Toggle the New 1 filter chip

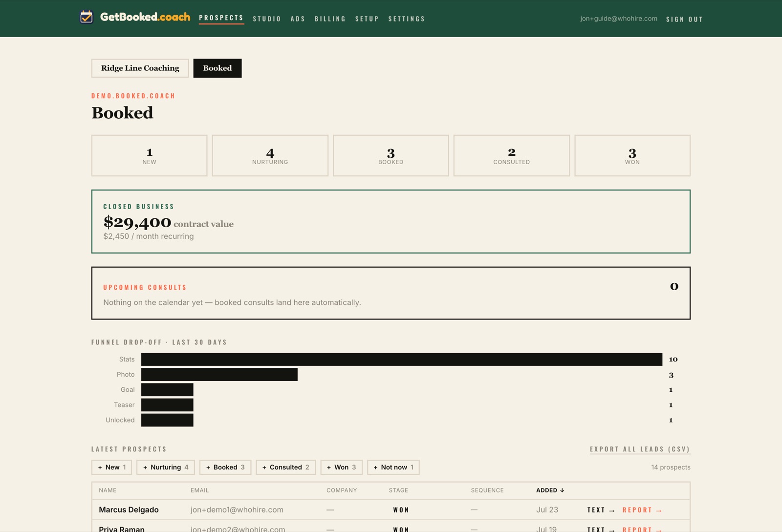[x=112, y=467]
